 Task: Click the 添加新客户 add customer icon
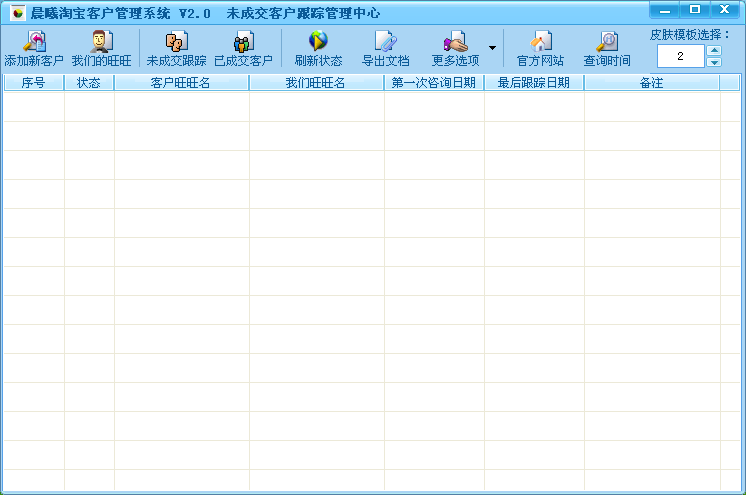tap(34, 41)
